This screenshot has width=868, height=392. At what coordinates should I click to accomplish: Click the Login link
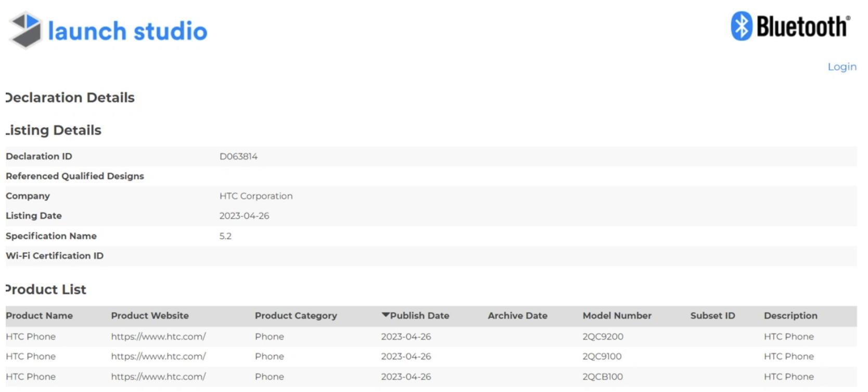pos(841,67)
